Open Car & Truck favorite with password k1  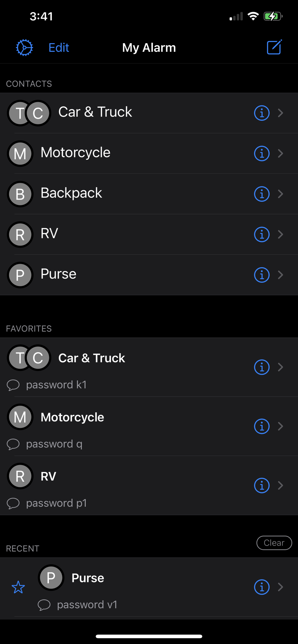pyautogui.click(x=149, y=367)
